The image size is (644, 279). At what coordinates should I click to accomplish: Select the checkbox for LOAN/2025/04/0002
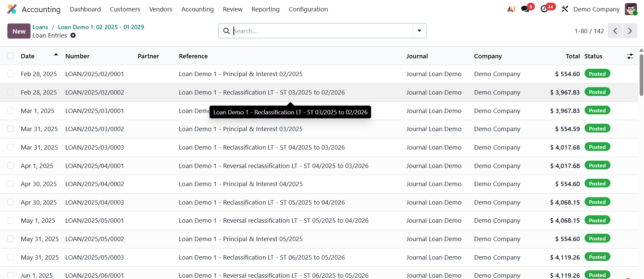click(11, 184)
